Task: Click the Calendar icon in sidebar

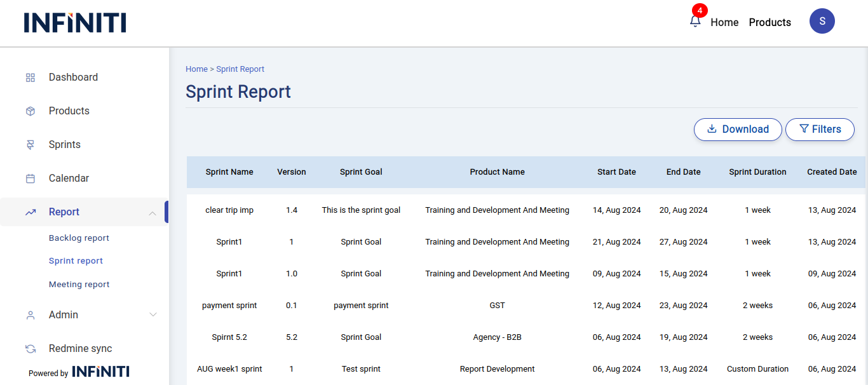Action: pos(31,179)
